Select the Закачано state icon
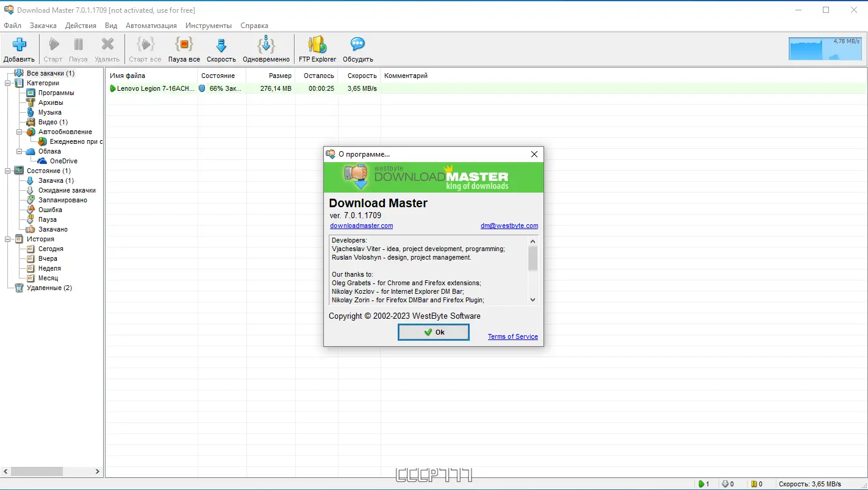This screenshot has width=868, height=490. [x=30, y=229]
